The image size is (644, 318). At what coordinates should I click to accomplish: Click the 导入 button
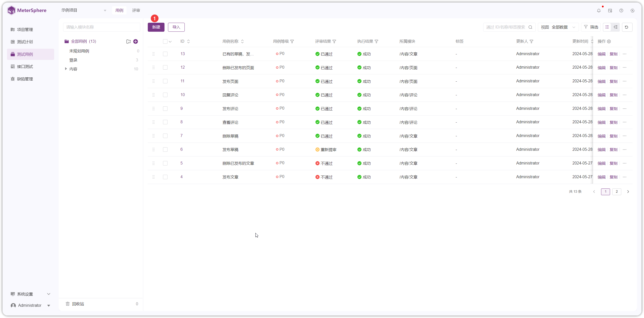pos(176,27)
